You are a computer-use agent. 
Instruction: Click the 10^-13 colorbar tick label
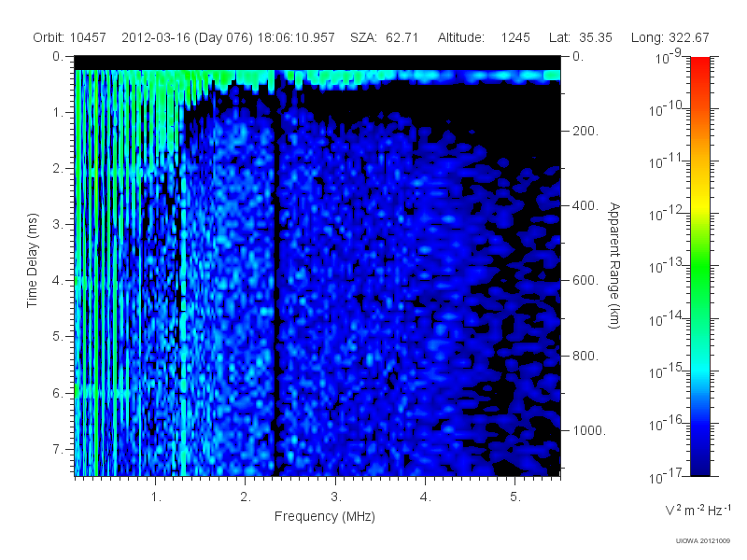point(668,266)
